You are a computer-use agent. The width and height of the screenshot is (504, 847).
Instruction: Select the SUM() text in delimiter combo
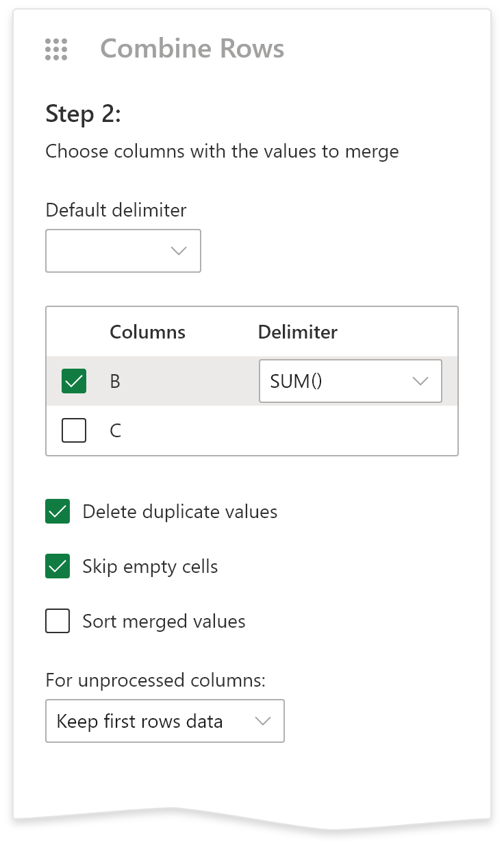[x=296, y=381]
